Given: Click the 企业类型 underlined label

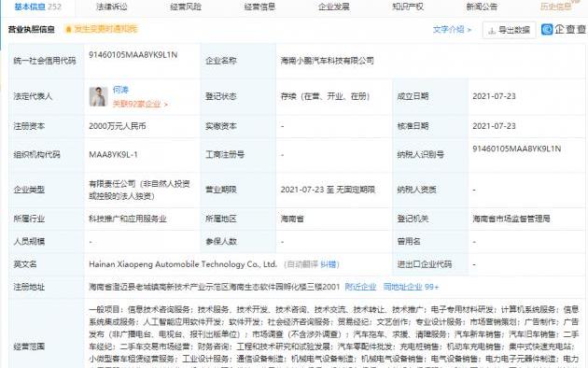Looking at the screenshot, I should tap(29, 190).
